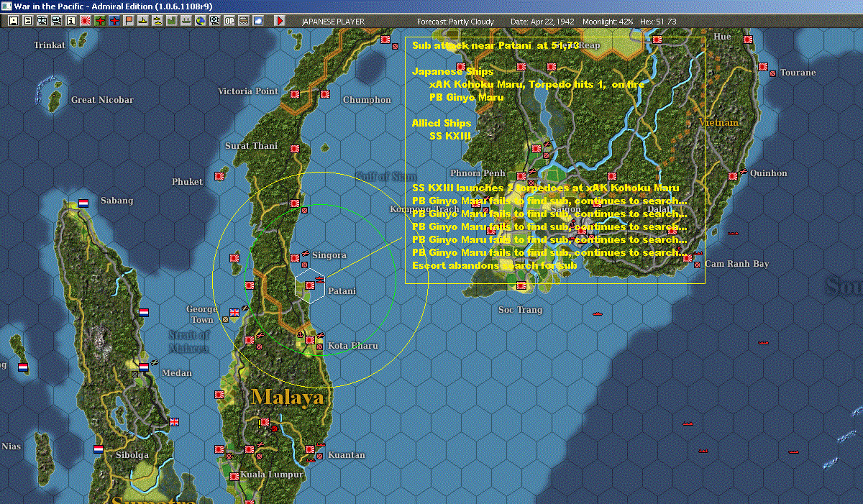Image resolution: width=863 pixels, height=504 pixels.
Task: Select the Japanese flag at Phuket
Action: (219, 175)
